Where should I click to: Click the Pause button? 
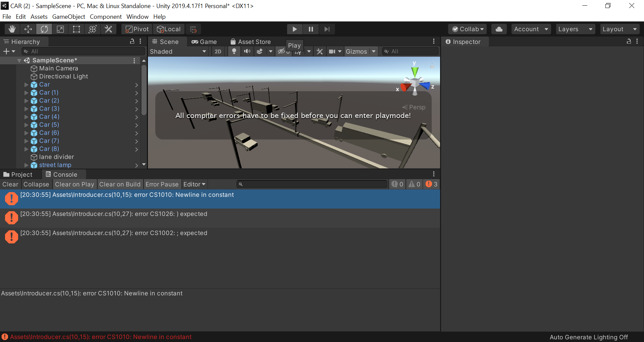click(311, 29)
